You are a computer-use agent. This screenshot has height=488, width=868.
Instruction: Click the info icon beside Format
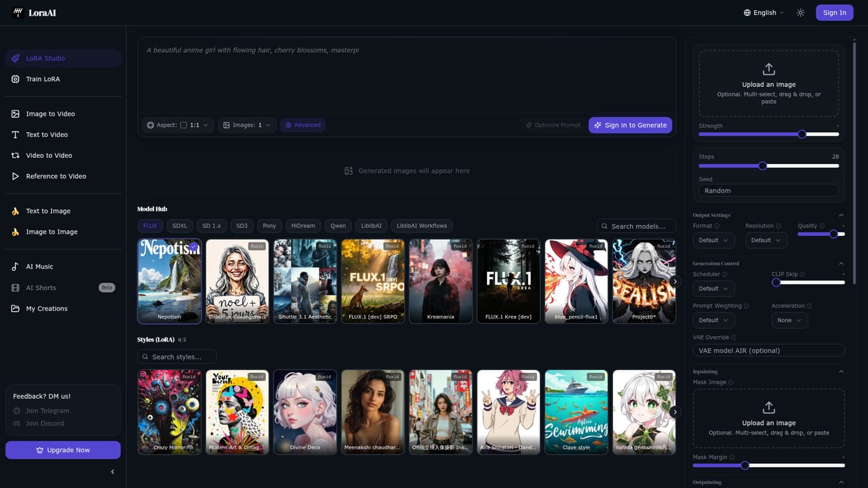point(718,226)
